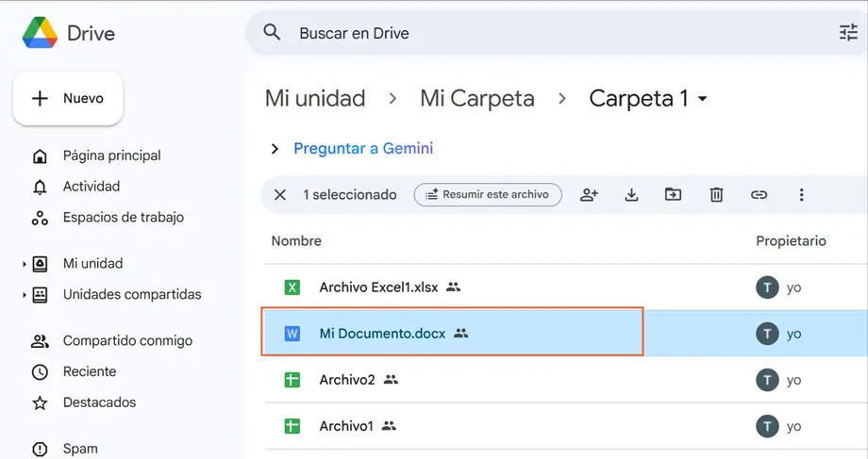Click the search magnifier icon
Viewport: 868px width, 459px height.
pyautogui.click(x=272, y=33)
